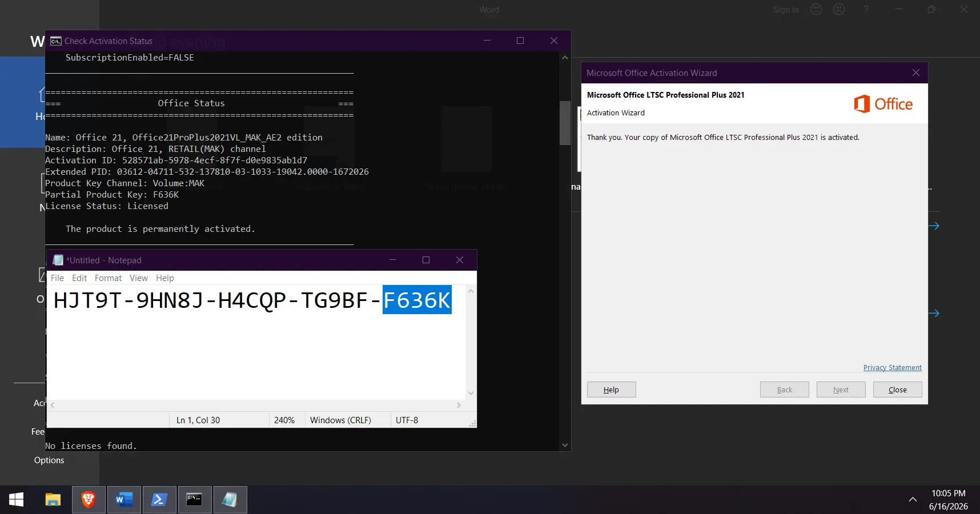Click highlighted F636K text in Notepad
Viewport: 980px width, 514px height.
pos(417,300)
